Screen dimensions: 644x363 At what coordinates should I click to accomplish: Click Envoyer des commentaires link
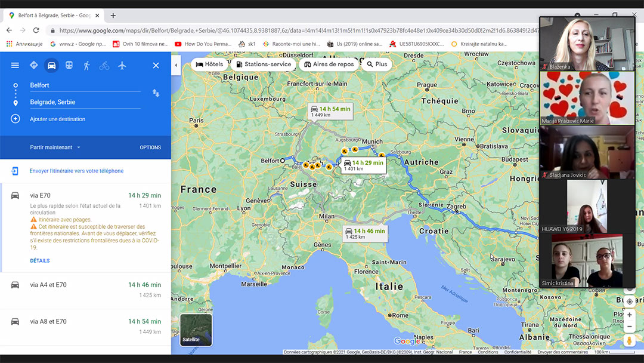click(x=563, y=352)
